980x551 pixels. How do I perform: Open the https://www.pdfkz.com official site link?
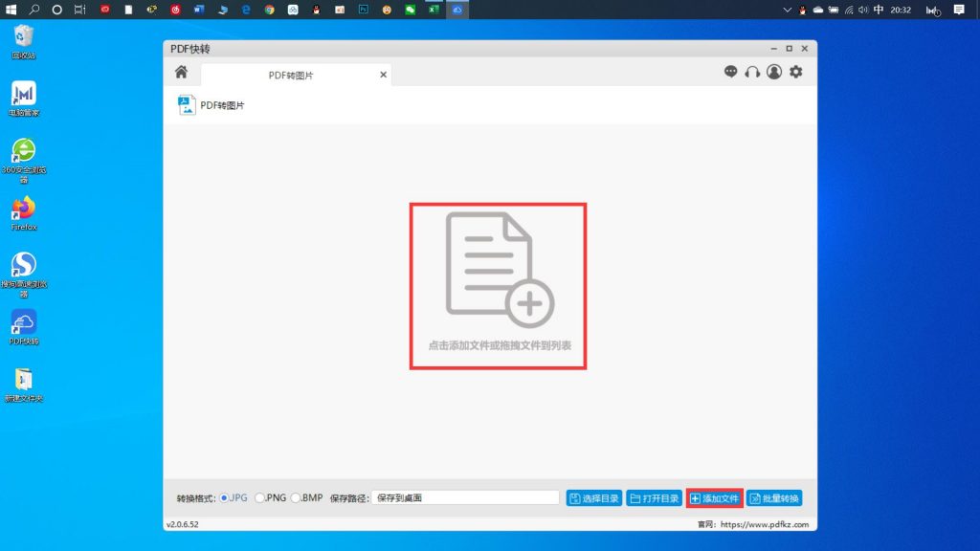click(765, 524)
